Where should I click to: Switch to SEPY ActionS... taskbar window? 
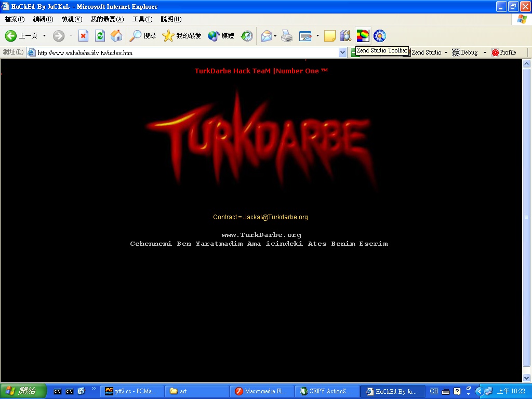[326, 391]
